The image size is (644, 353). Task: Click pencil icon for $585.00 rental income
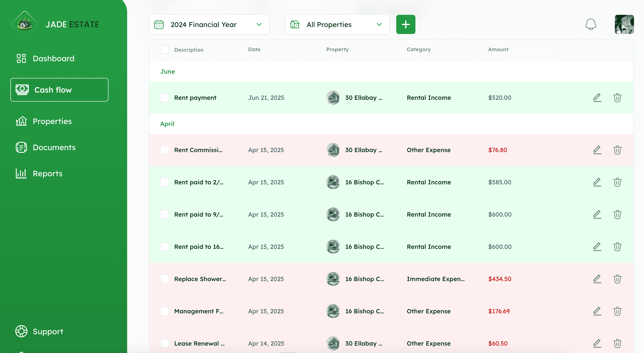point(597,182)
